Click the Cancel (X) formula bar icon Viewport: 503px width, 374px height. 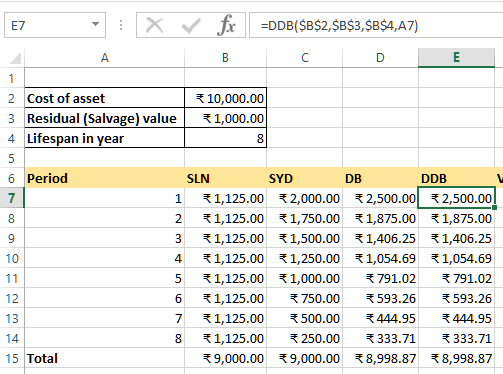click(x=155, y=25)
